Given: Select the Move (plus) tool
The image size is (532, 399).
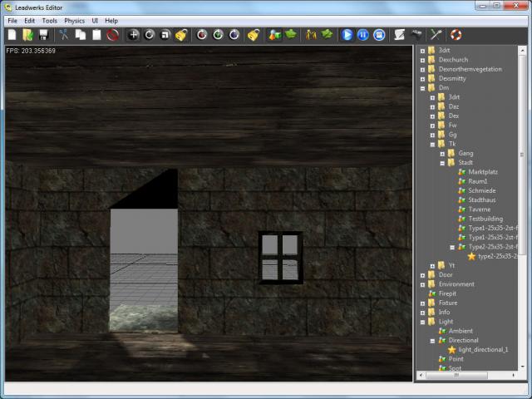Looking at the screenshot, I should coord(133,35).
